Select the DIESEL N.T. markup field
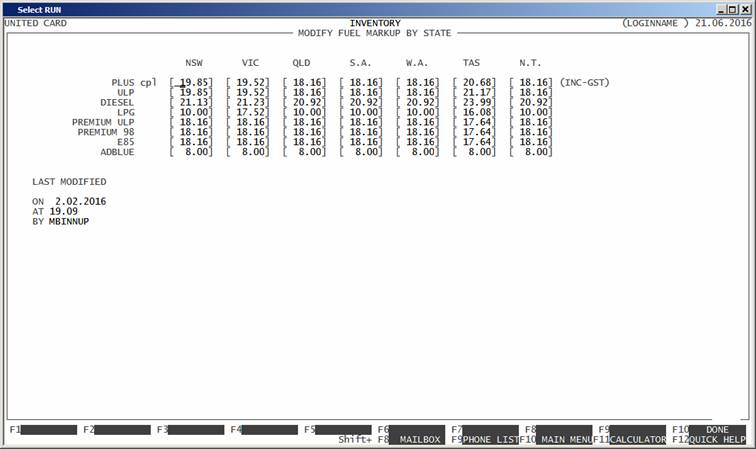 [x=531, y=102]
